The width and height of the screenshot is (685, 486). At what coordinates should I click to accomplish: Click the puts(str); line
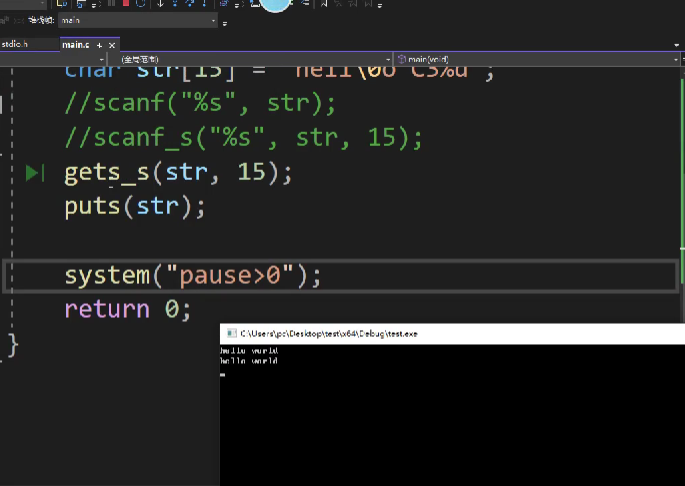coord(135,206)
